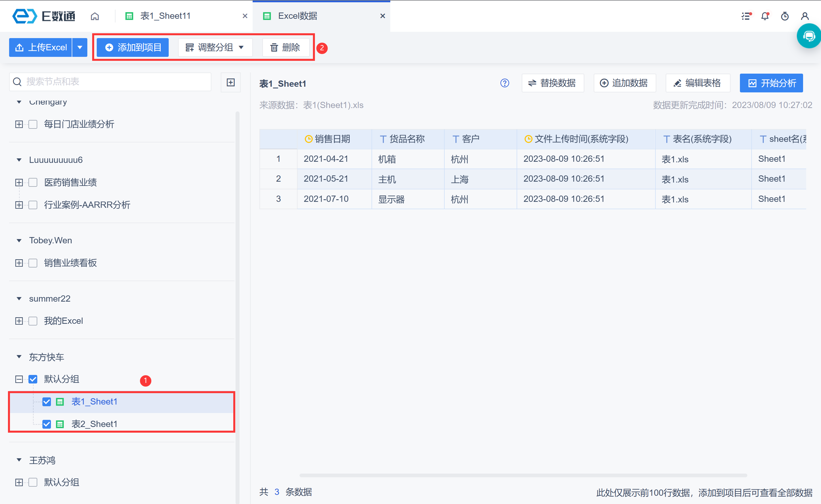Open the timer/schedule icon in header

click(x=785, y=16)
